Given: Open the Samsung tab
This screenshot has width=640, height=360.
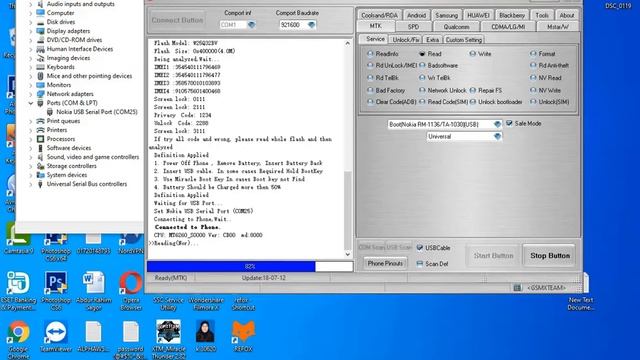Looking at the screenshot, I should 447,15.
